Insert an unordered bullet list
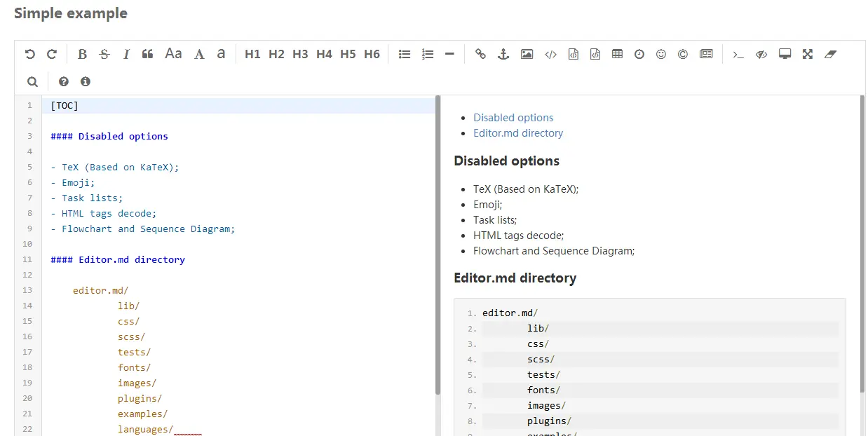The image size is (868, 436). (405, 54)
